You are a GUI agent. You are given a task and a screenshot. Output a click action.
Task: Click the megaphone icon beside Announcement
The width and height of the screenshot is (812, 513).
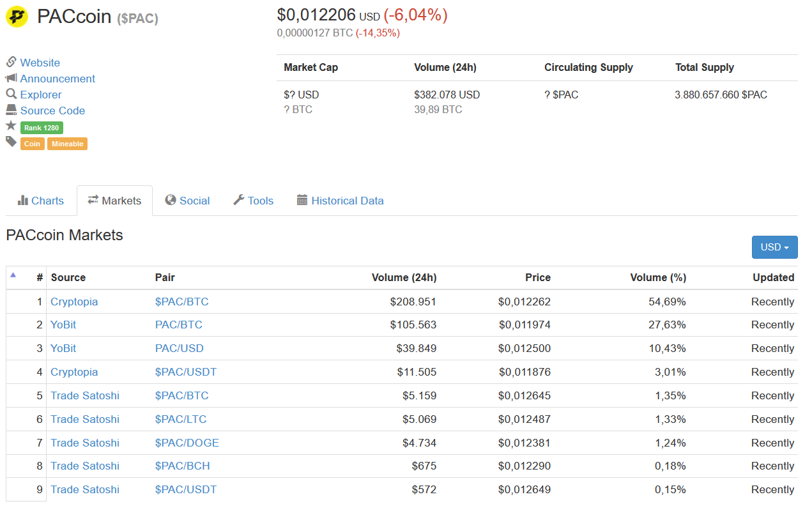click(11, 78)
